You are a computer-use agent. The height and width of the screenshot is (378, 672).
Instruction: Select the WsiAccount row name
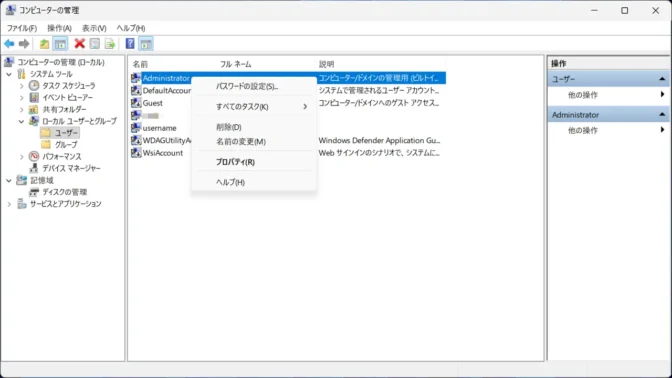click(x=163, y=153)
